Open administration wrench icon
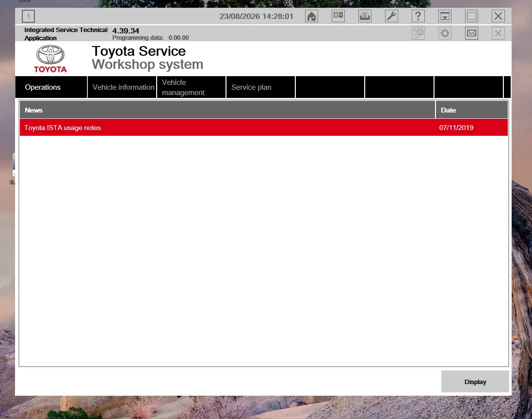 coord(391,16)
